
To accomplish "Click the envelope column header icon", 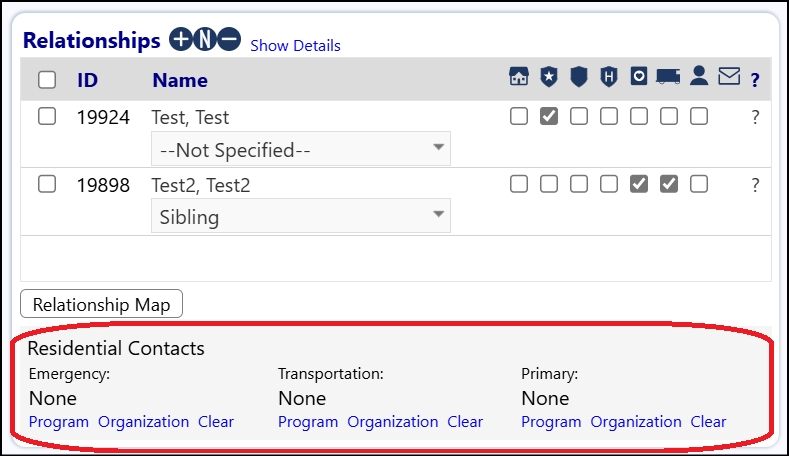I will 729,77.
